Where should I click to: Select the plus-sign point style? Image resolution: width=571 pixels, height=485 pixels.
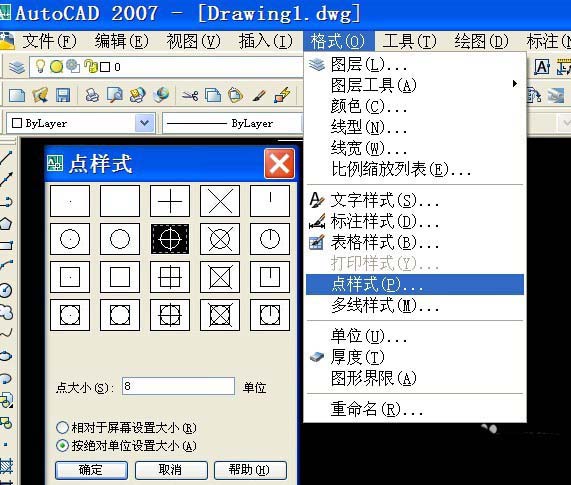(x=170, y=201)
